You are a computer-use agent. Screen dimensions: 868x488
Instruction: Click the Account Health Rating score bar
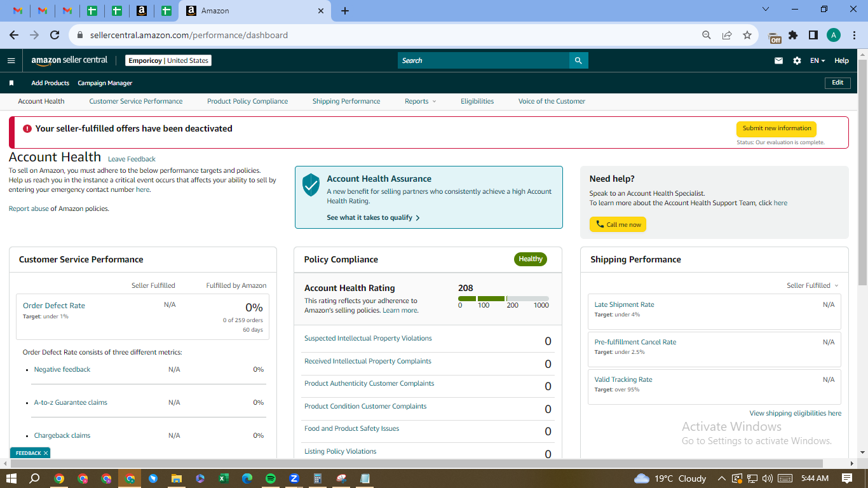(503, 299)
